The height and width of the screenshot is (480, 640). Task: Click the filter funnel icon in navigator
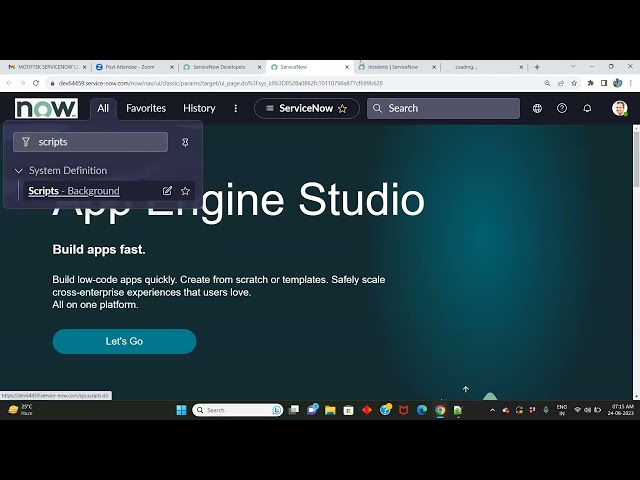pyautogui.click(x=26, y=142)
